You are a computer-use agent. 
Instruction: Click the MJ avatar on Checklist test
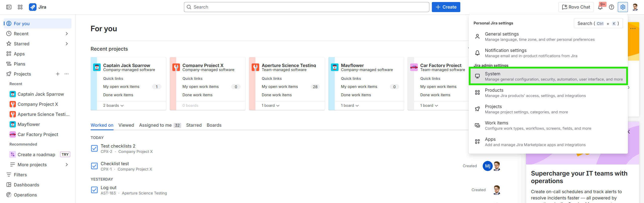click(487, 166)
